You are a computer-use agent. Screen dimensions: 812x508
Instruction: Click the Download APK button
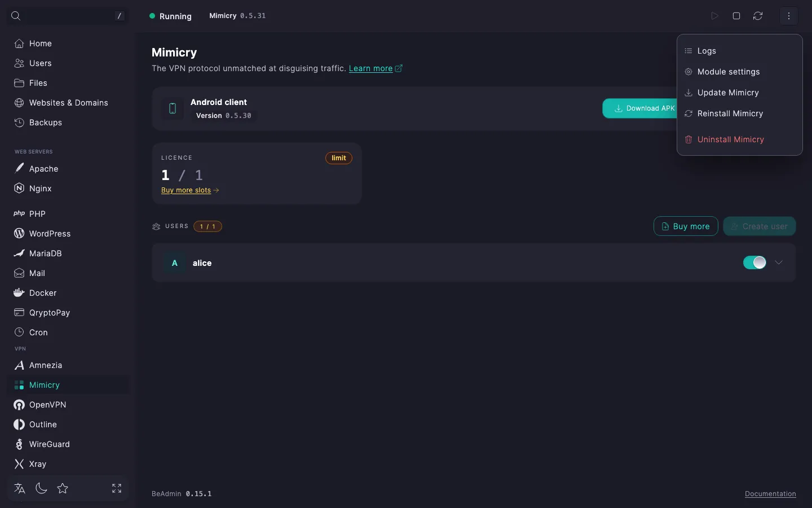click(x=640, y=108)
